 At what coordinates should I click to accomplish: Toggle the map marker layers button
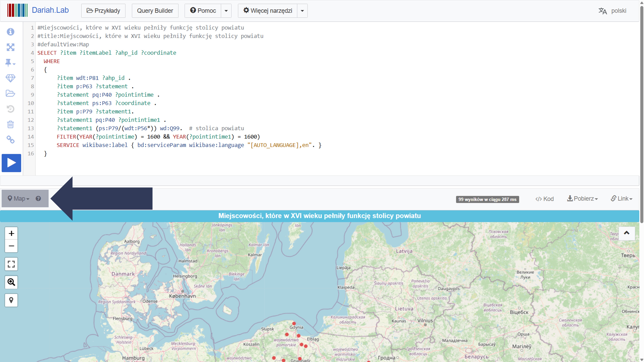(x=11, y=300)
